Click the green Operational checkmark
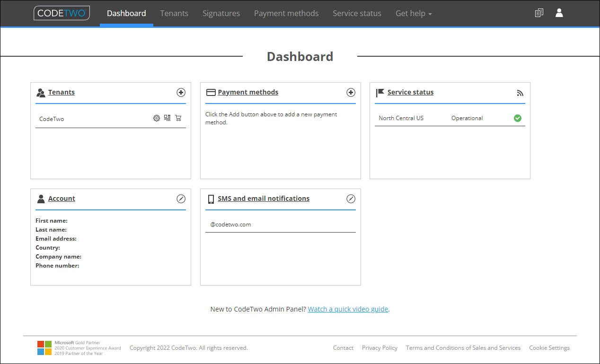Screen dimensions: 600x364 tap(518, 118)
